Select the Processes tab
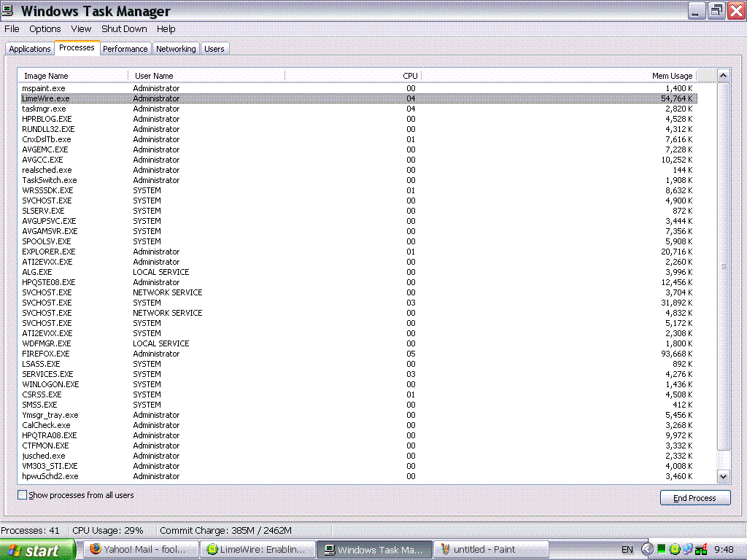The width and height of the screenshot is (747, 560). (77, 47)
